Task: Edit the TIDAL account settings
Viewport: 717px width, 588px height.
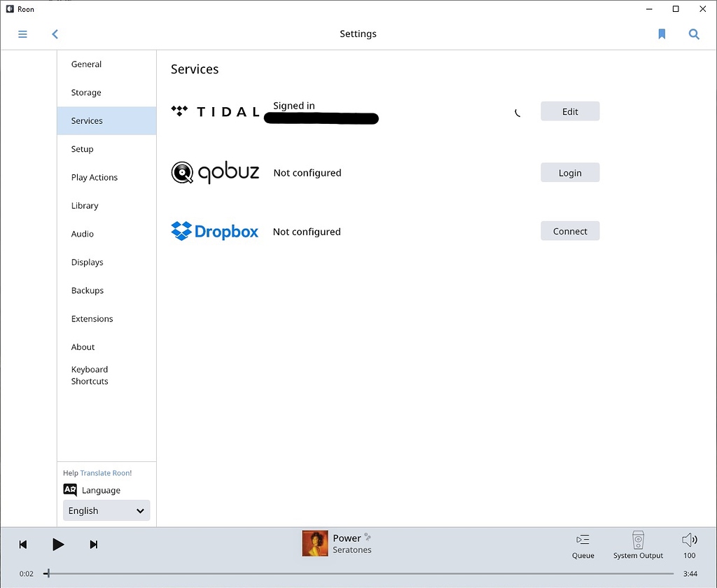Action: [569, 111]
